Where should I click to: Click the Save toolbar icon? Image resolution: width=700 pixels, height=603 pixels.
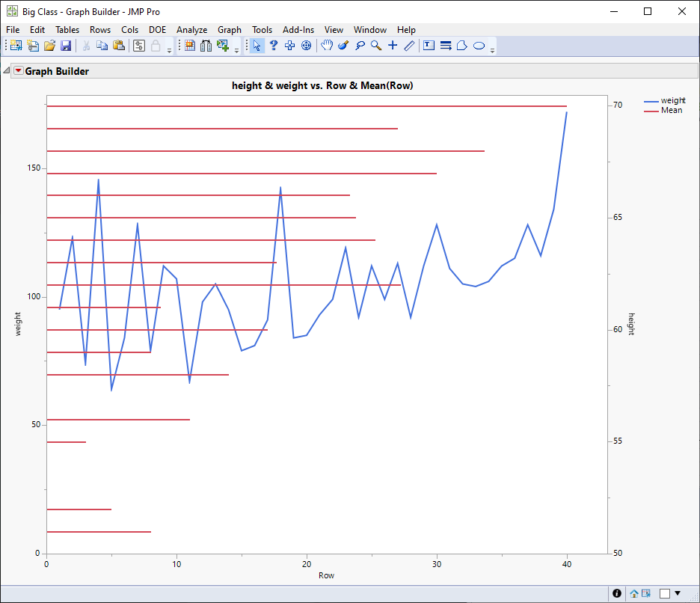point(66,46)
